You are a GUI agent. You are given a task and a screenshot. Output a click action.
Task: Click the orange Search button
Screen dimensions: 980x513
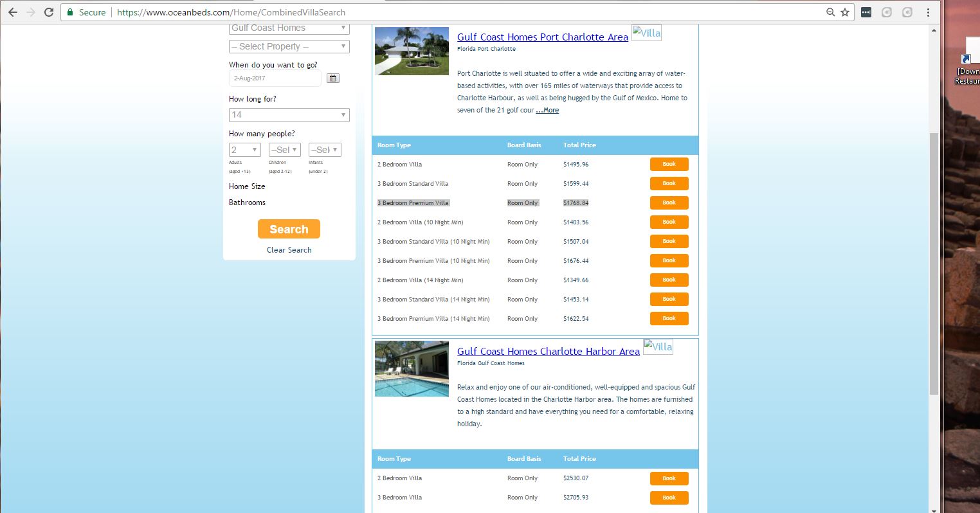(x=289, y=230)
